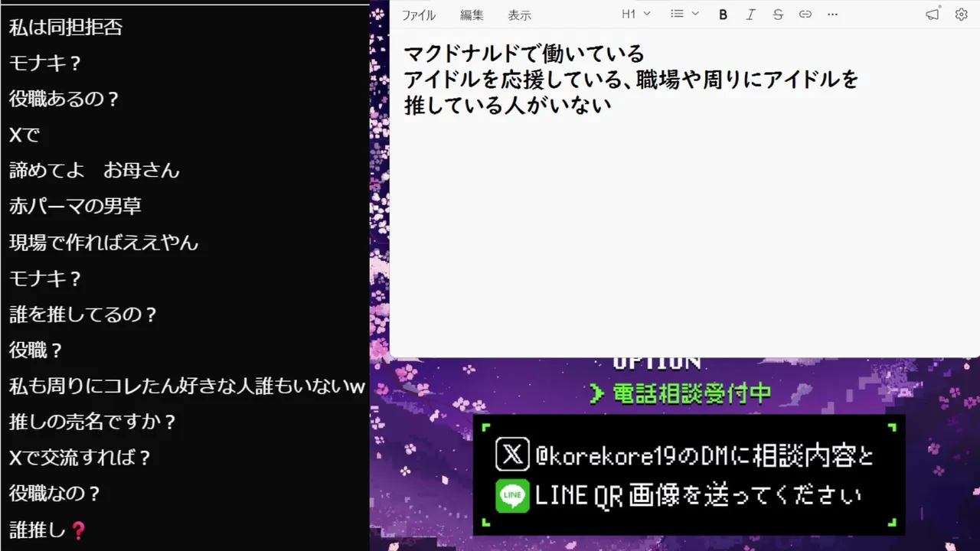Click the X logo in overlay
The image size is (980, 551).
point(512,455)
